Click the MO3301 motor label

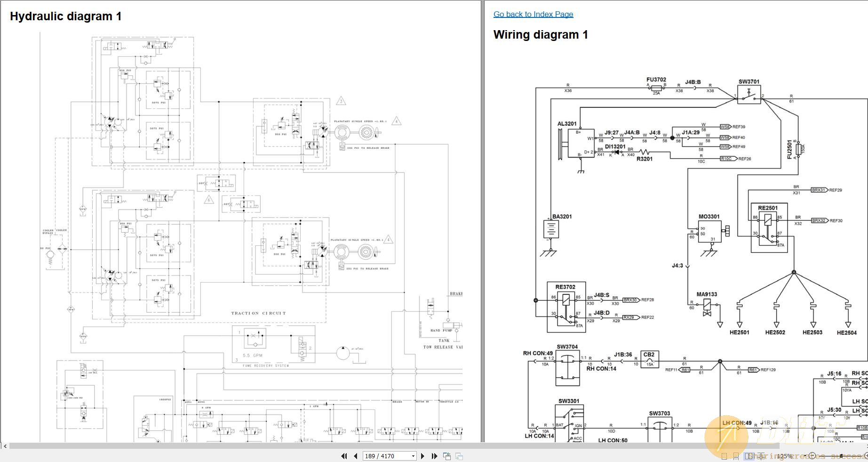(x=709, y=217)
